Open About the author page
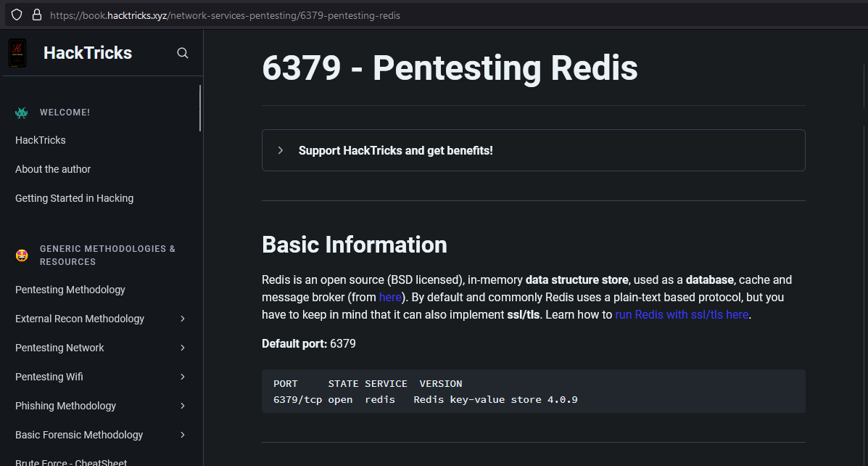The width and height of the screenshot is (868, 466). point(53,169)
